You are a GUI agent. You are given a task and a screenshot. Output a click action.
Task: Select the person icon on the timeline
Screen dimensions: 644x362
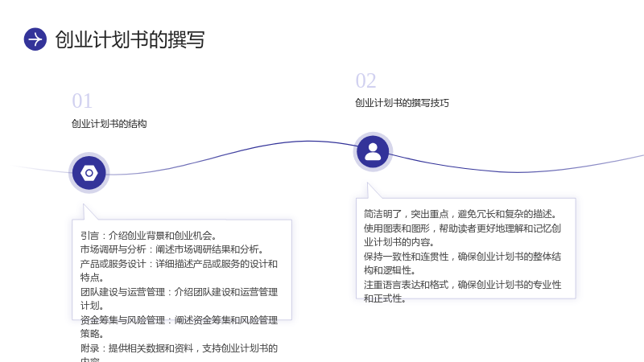(x=373, y=152)
